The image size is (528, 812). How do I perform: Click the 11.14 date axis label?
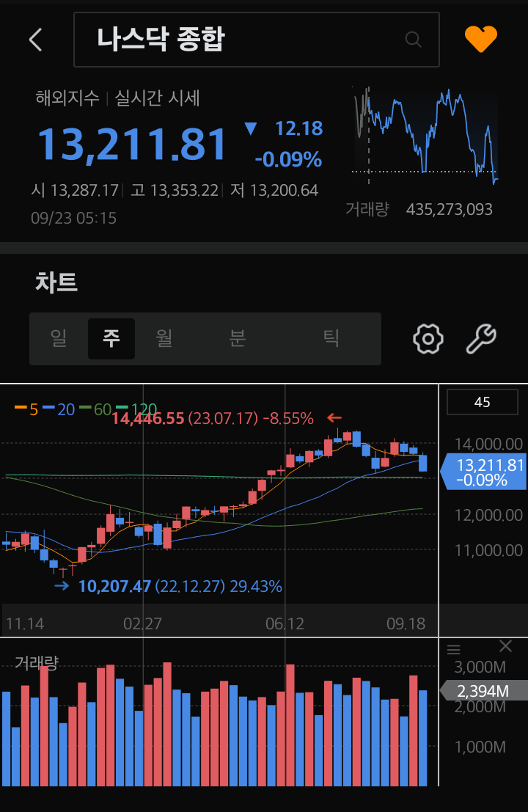pos(25,624)
